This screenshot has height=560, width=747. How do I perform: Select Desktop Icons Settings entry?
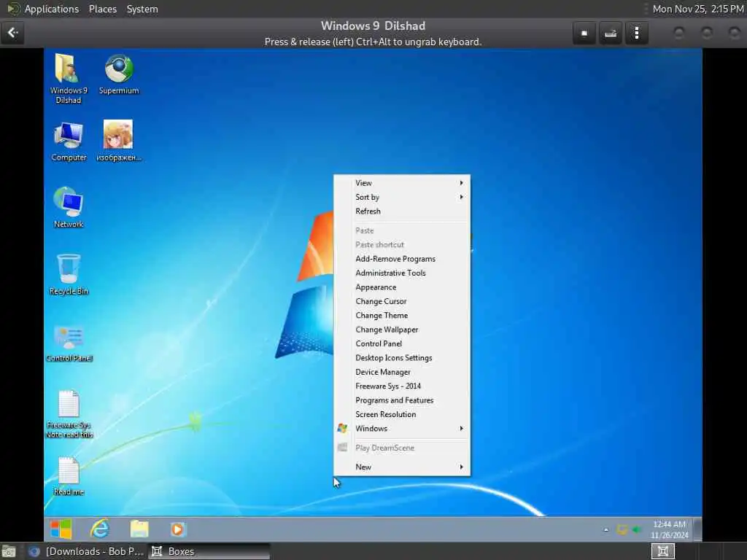[402, 358]
